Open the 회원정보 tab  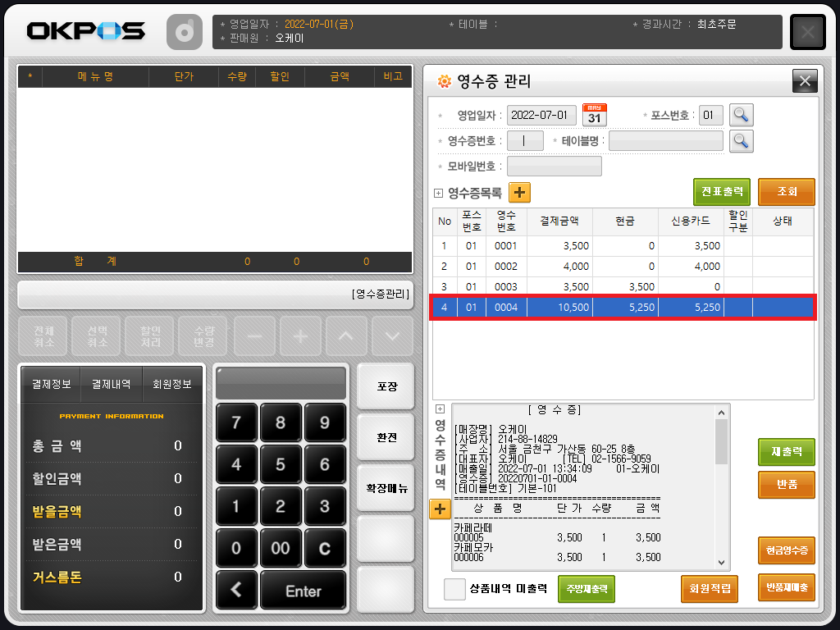pos(173,384)
